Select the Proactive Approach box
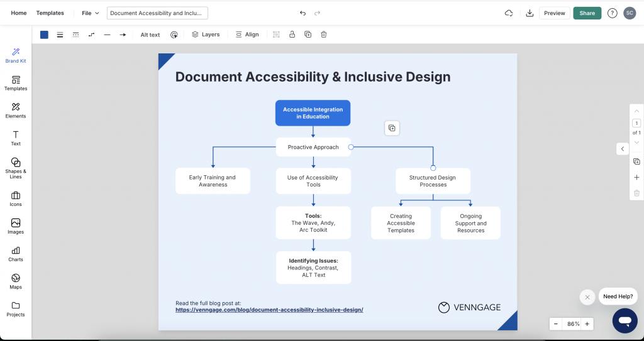The image size is (644, 341). coord(313,147)
